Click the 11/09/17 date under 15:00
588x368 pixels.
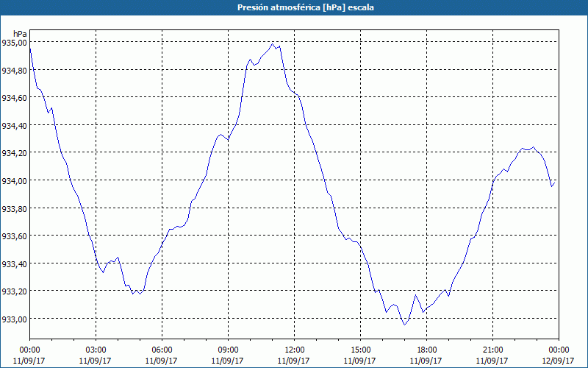pyautogui.click(x=360, y=361)
